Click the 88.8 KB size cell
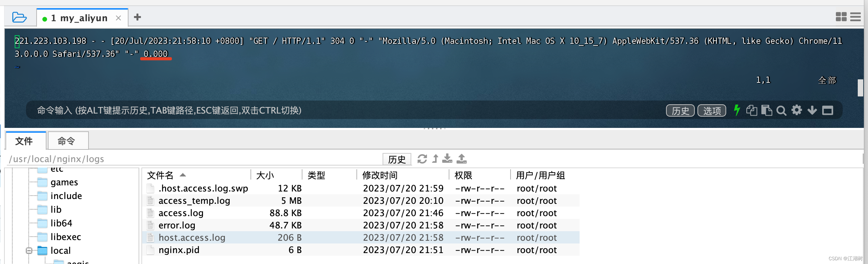The width and height of the screenshot is (868, 264). pos(285,213)
